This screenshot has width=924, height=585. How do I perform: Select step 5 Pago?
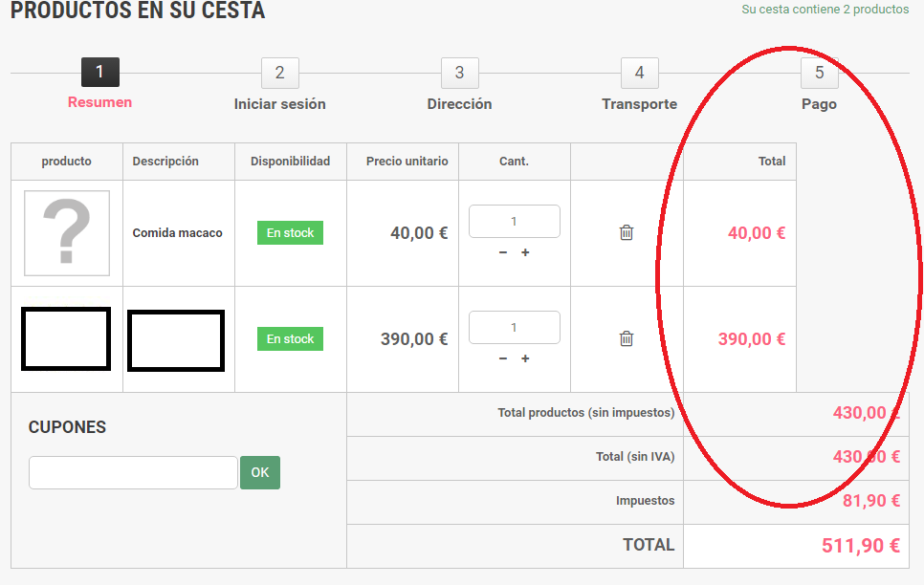pos(819,73)
